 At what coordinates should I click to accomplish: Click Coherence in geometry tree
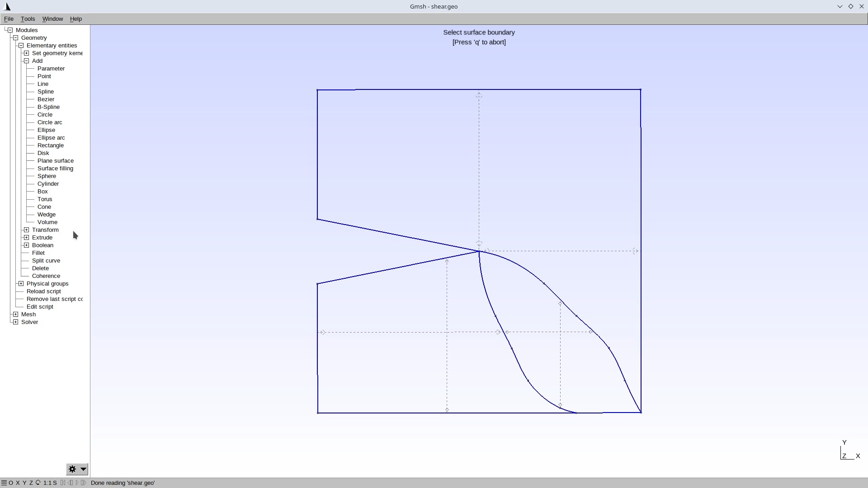46,276
